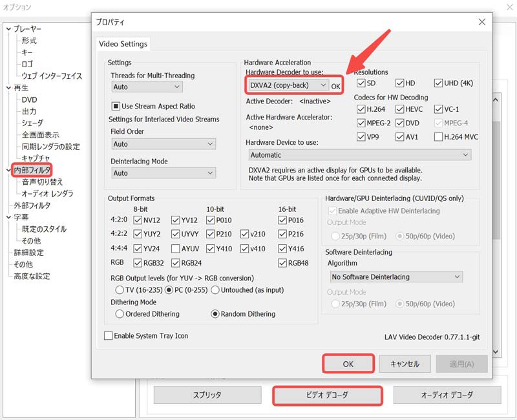The height and width of the screenshot is (420, 517).
Task: Enable the AYUV output format
Action: 176,249
